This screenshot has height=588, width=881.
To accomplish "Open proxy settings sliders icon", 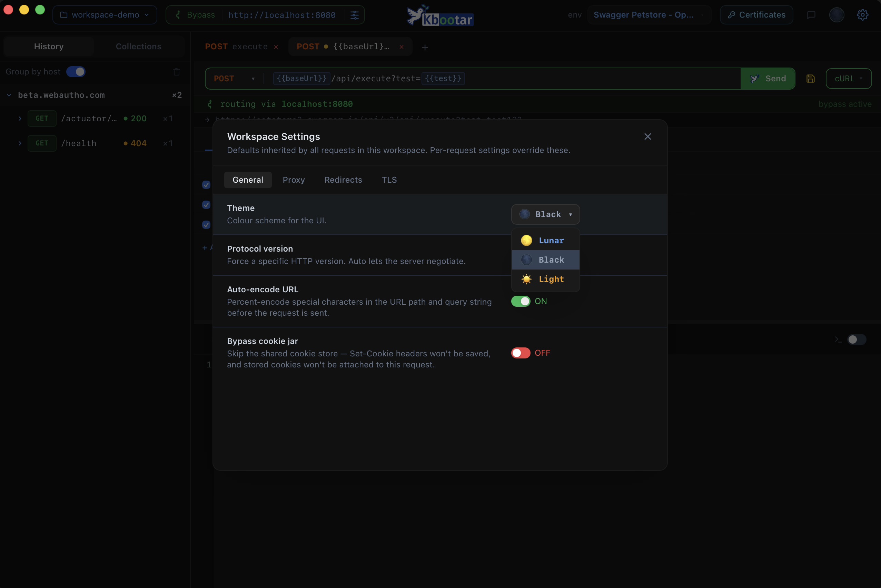I will [355, 15].
